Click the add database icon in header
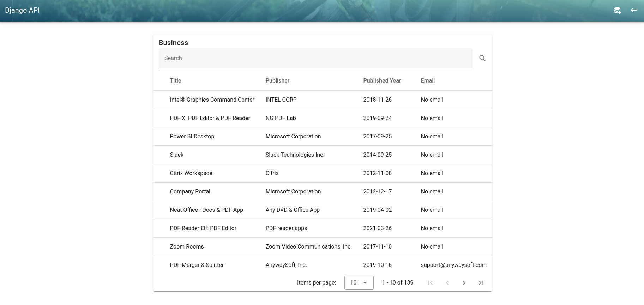The height and width of the screenshot is (305, 644). pos(617,10)
